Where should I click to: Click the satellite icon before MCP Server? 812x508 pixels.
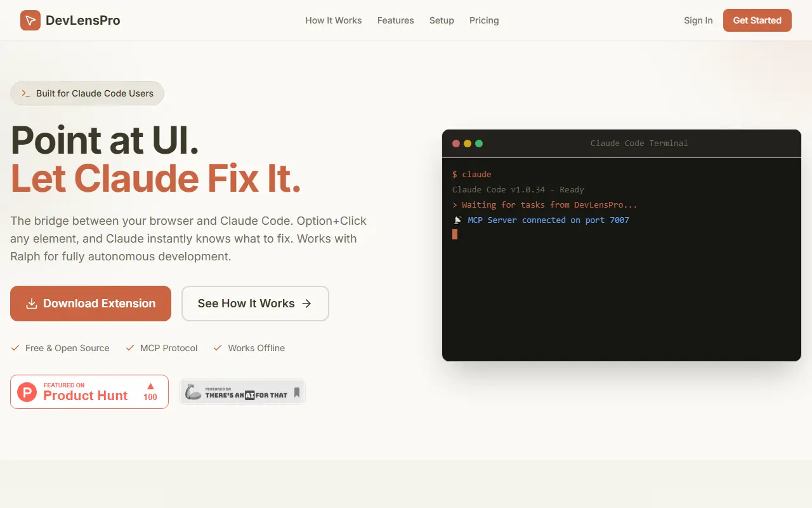[x=457, y=220]
